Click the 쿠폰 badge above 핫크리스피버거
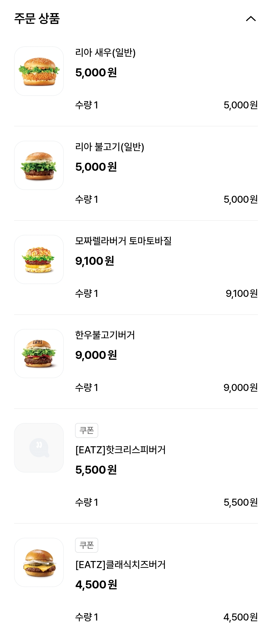 [x=86, y=430]
